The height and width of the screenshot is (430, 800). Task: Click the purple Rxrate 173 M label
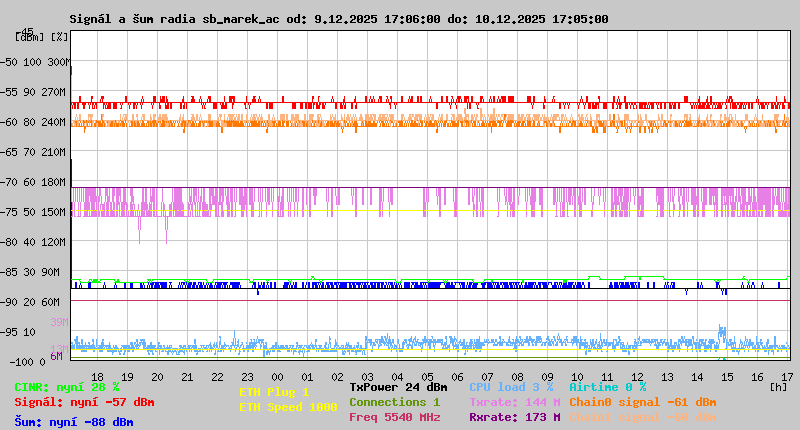(514, 417)
